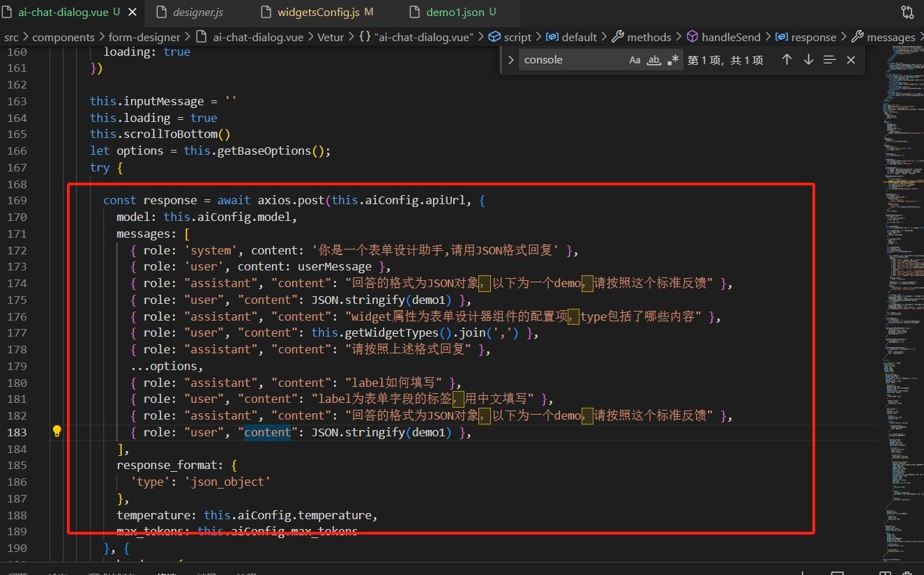The height and width of the screenshot is (575, 924).
Task: Click line number 183 in the gutter
Action: coord(16,432)
